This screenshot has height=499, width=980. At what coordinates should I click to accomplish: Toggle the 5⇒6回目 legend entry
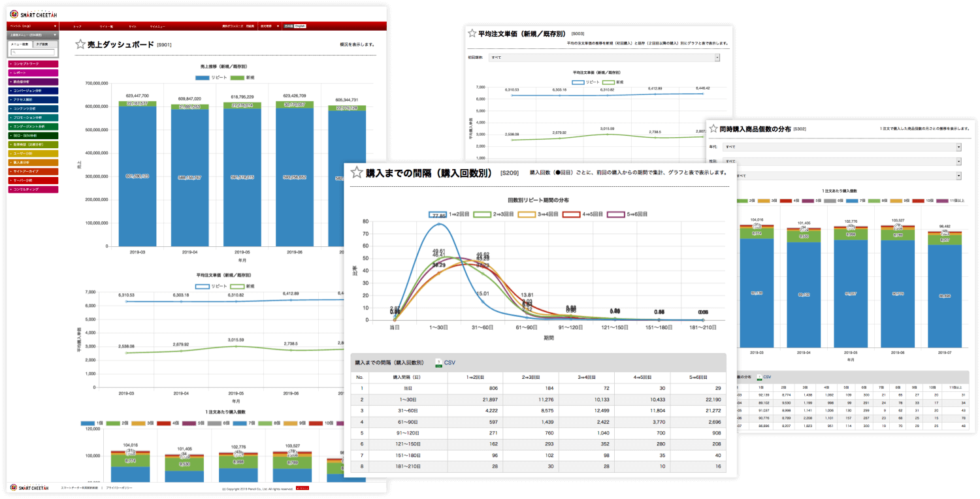coord(626,214)
